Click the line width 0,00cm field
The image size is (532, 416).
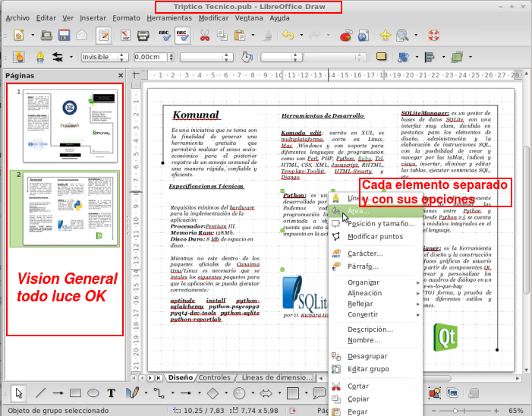[x=150, y=57]
